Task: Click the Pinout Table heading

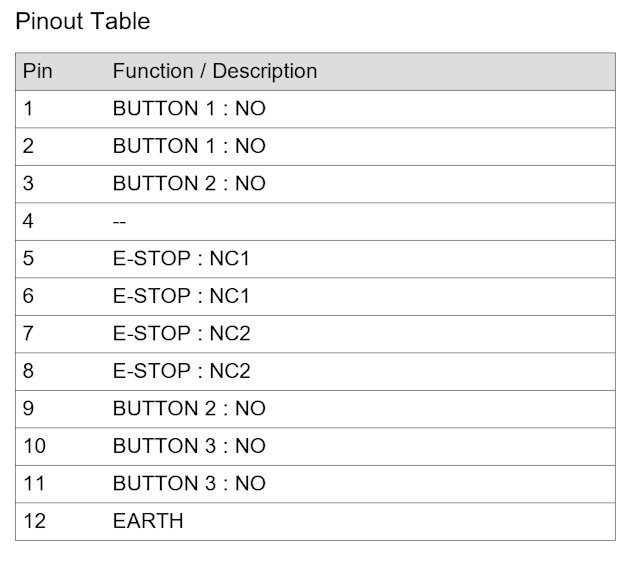Action: click(82, 21)
